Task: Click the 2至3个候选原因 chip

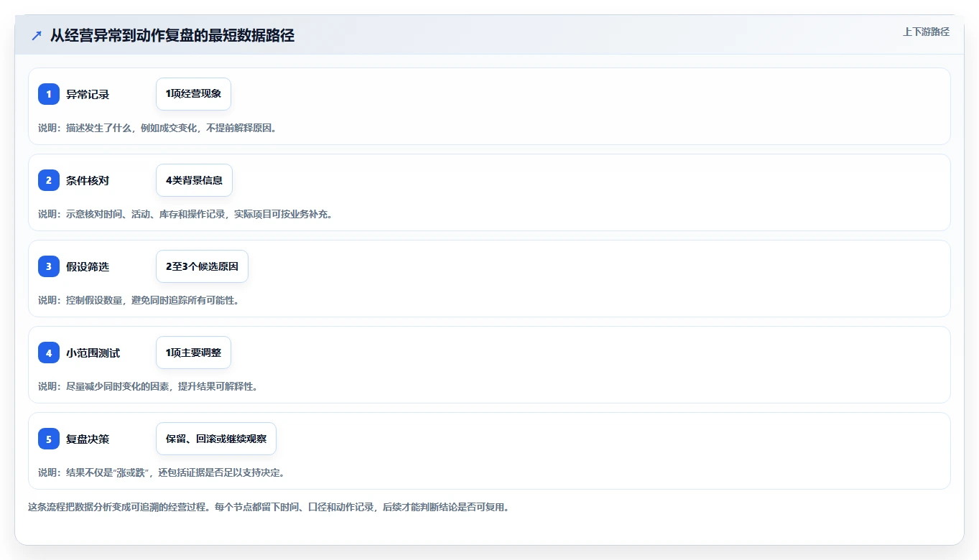Action: [x=202, y=266]
